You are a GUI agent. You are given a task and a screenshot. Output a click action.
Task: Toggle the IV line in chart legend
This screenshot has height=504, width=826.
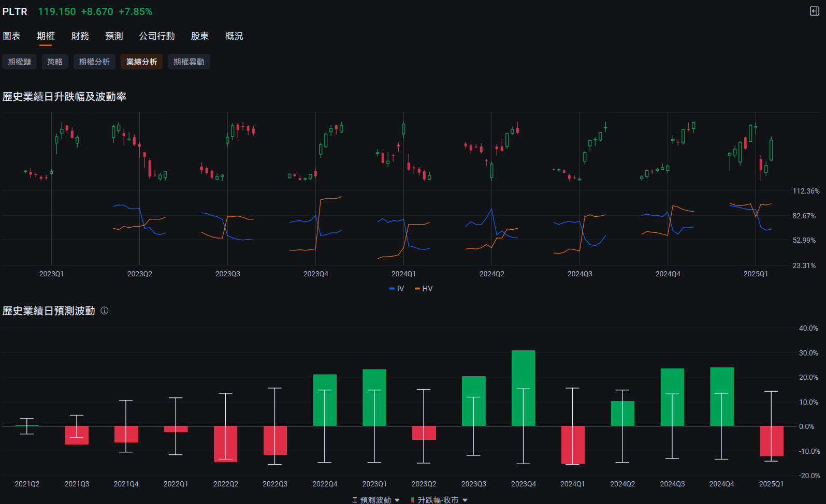tap(397, 289)
